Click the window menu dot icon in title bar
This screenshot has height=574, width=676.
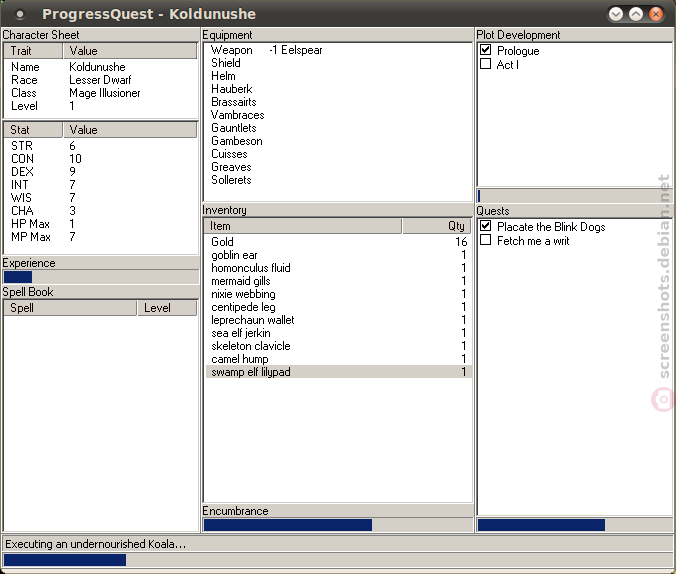click(x=19, y=14)
